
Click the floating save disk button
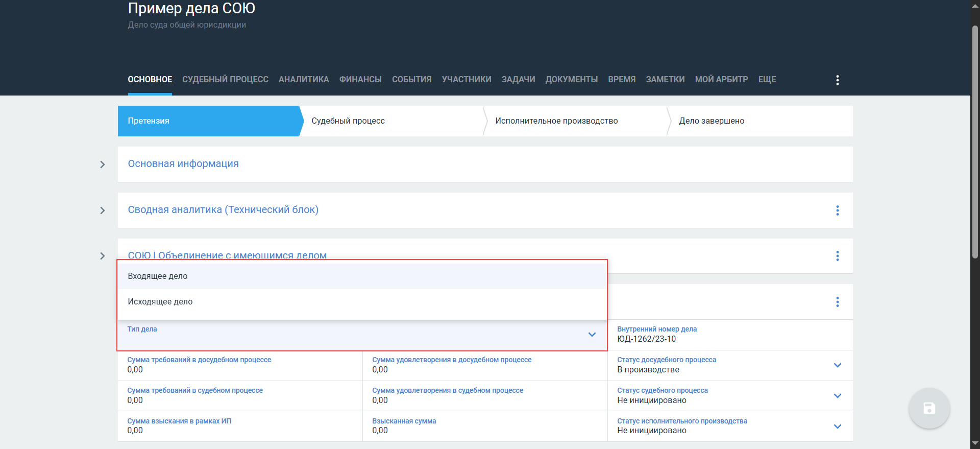pyautogui.click(x=929, y=408)
